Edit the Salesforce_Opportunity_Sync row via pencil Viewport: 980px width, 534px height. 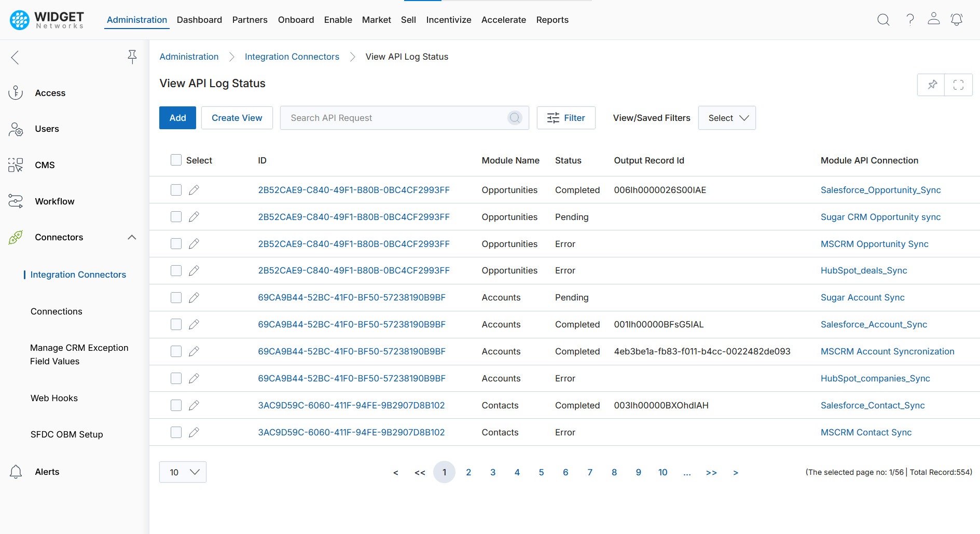[194, 190]
